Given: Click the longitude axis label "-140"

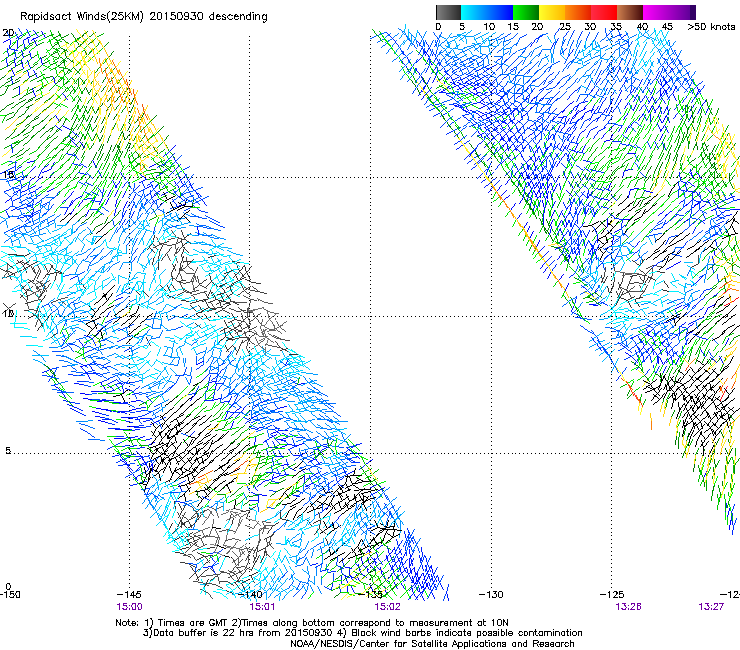Looking at the screenshot, I should (250, 595).
